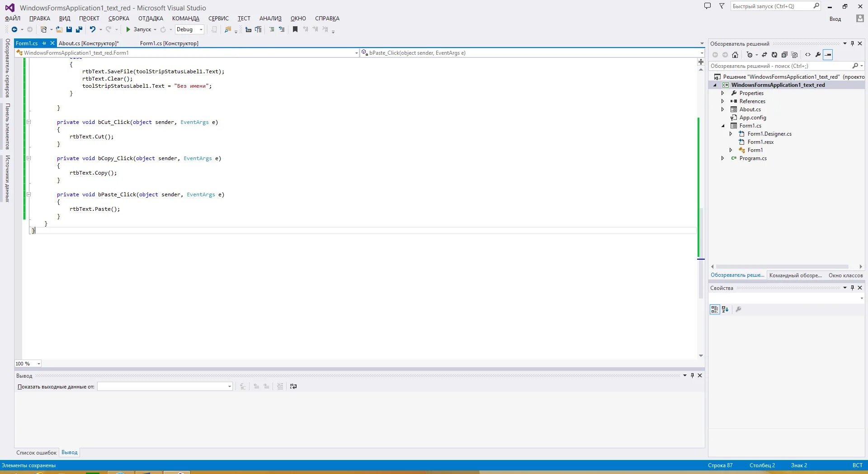Open the Список ошибок panel
The width and height of the screenshot is (868, 474).
36,452
